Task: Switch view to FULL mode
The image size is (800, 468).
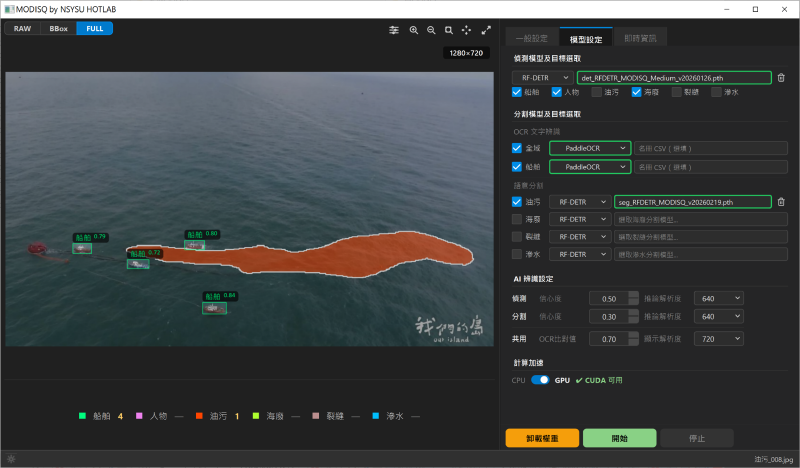Action: 95,29
